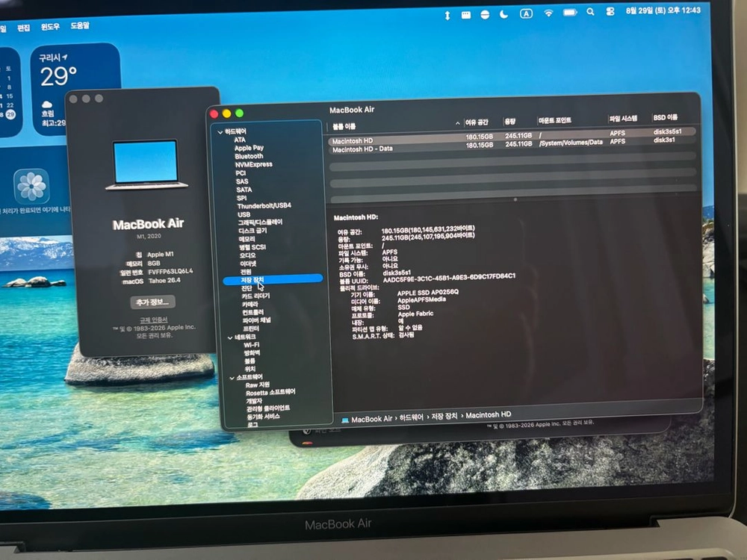Open the Wi-Fi menu bar icon

point(548,13)
